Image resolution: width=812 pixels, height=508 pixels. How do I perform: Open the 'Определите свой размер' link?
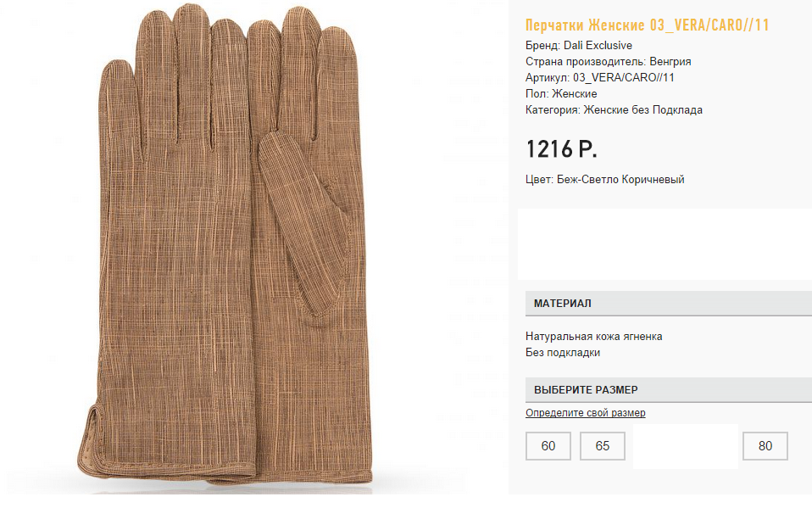pos(585,413)
